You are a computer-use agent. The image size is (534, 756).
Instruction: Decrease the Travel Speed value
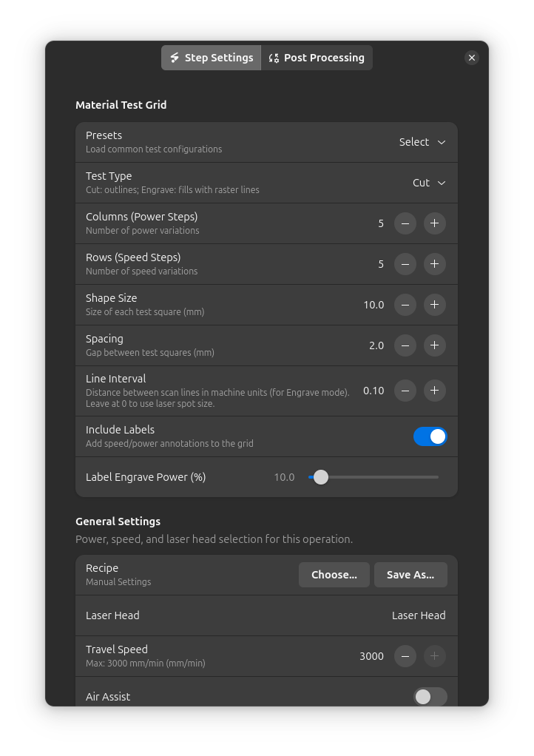405,656
